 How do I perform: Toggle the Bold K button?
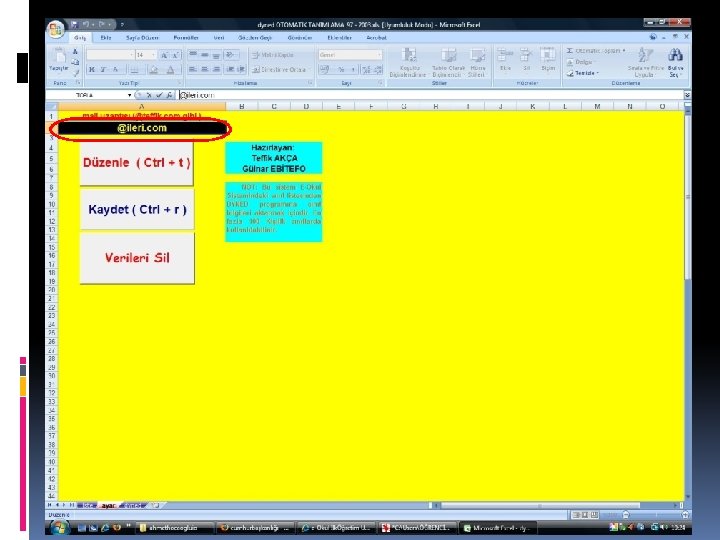[x=91, y=69]
